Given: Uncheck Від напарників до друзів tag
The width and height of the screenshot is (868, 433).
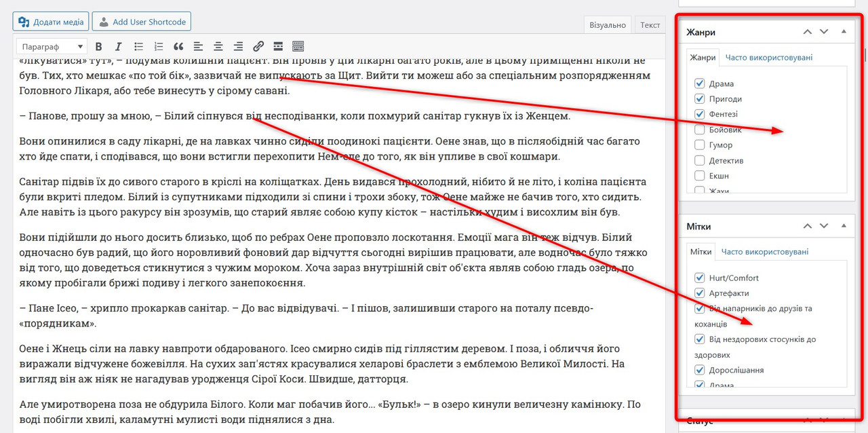Looking at the screenshot, I should coord(700,308).
